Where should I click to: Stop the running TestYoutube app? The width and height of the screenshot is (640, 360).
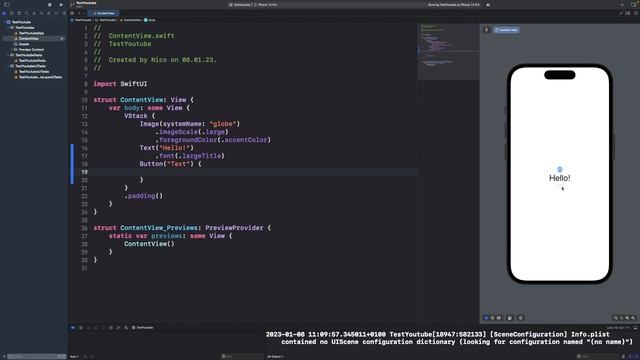pos(49,4)
